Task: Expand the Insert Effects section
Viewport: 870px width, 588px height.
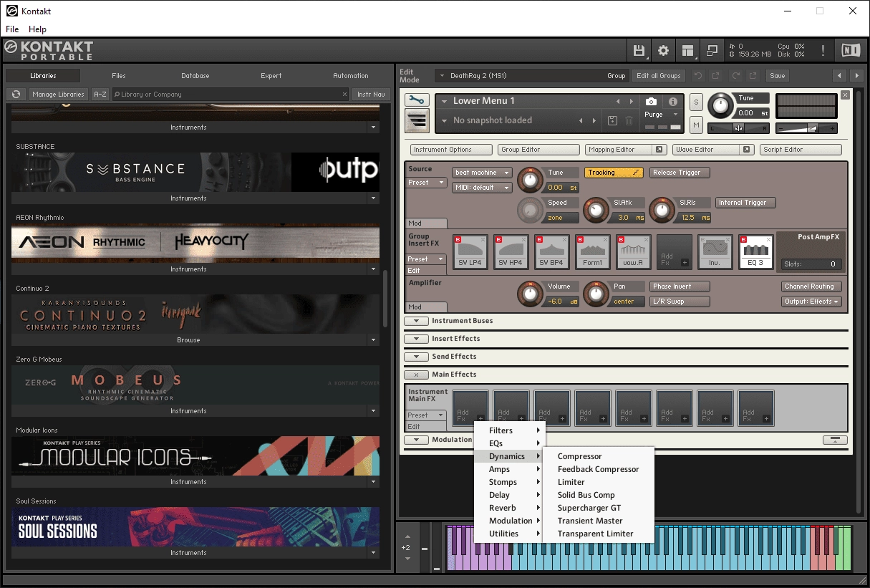Action: pos(416,339)
